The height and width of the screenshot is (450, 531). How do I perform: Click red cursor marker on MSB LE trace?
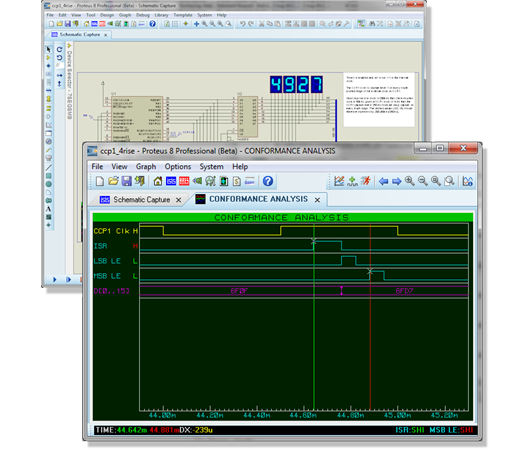point(370,271)
